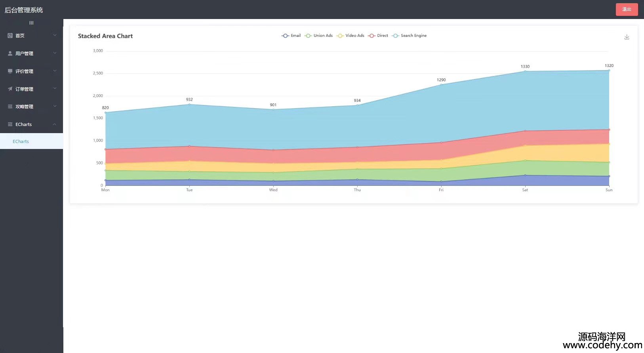Click the 退出 logout button
The width and height of the screenshot is (644, 353).
pos(627,10)
